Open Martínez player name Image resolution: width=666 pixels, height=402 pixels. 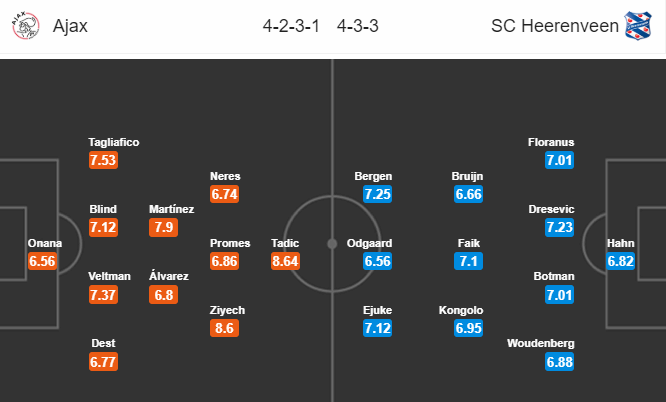tap(172, 209)
